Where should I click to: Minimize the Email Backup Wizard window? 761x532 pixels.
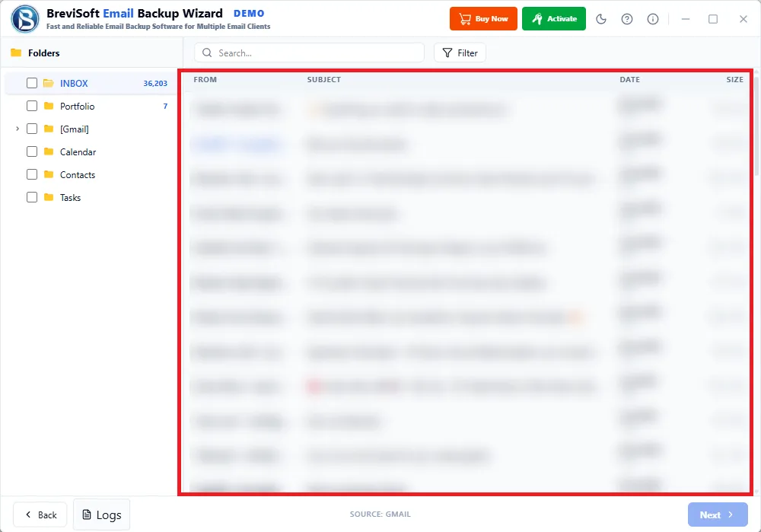[x=686, y=19]
